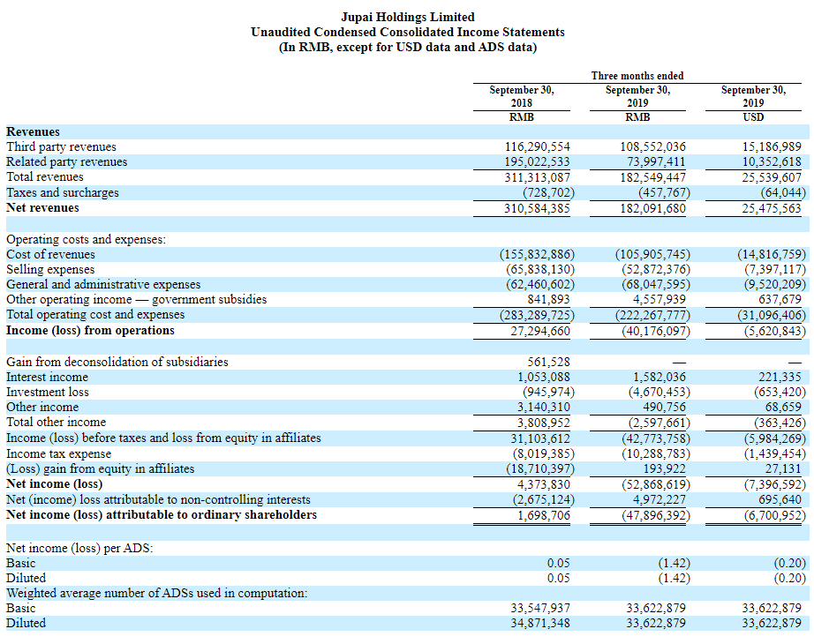Select the "Total other income" label

(x=57, y=422)
